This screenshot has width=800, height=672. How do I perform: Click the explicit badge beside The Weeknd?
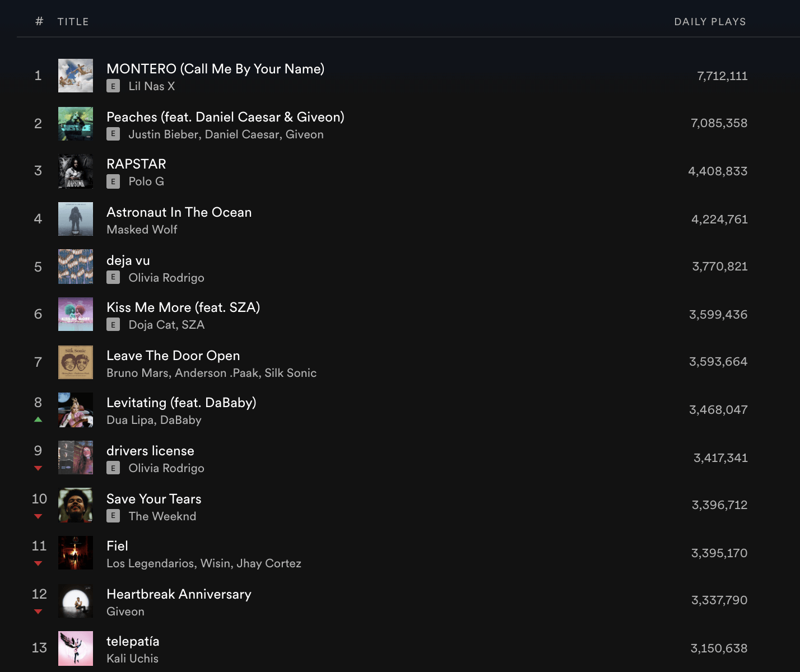pyautogui.click(x=113, y=516)
